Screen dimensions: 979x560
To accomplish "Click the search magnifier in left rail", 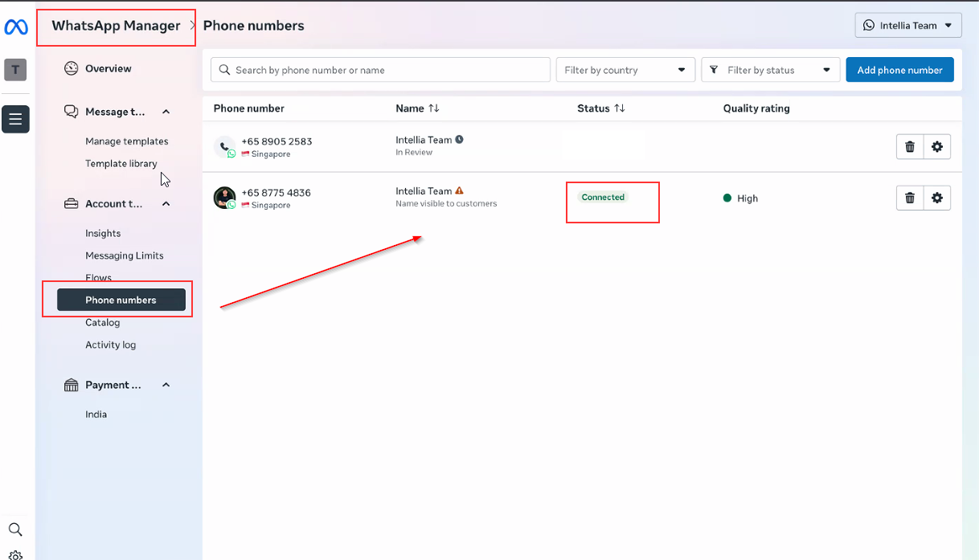I will [15, 529].
